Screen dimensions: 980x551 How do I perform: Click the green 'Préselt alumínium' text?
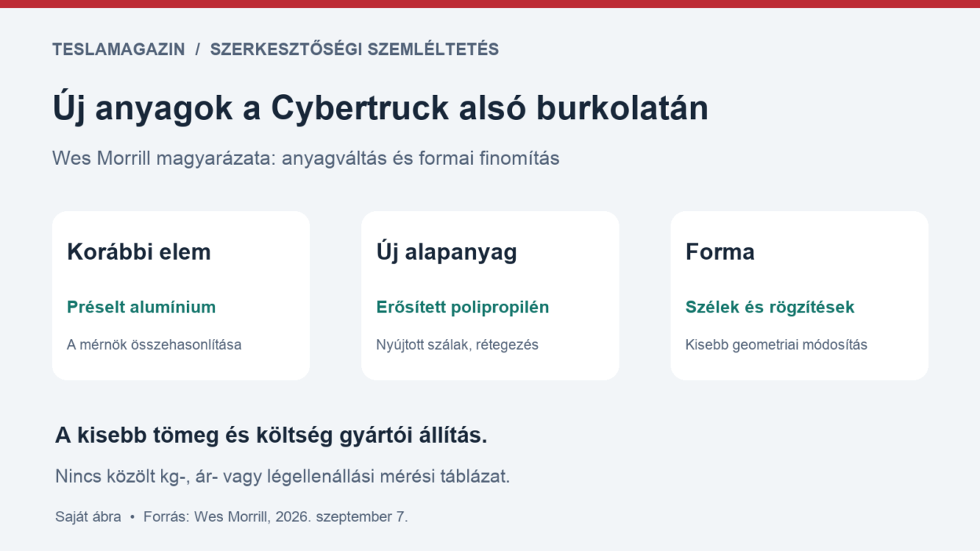point(141,307)
